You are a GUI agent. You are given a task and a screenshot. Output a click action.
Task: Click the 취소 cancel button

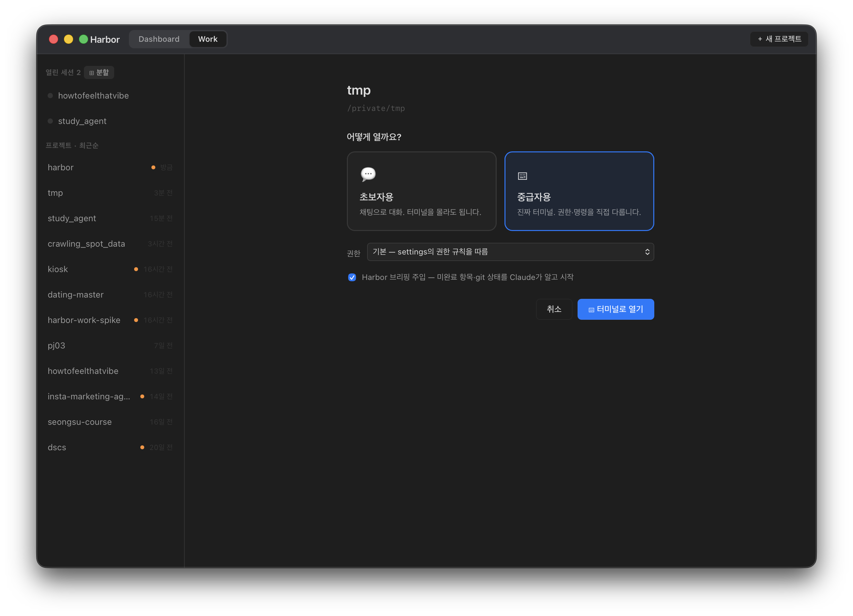coord(554,310)
